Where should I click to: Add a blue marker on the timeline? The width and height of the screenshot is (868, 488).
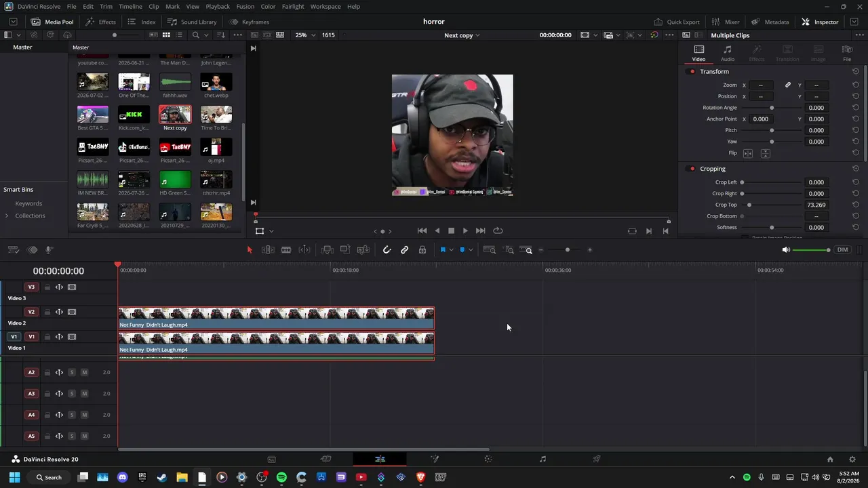coord(462,250)
